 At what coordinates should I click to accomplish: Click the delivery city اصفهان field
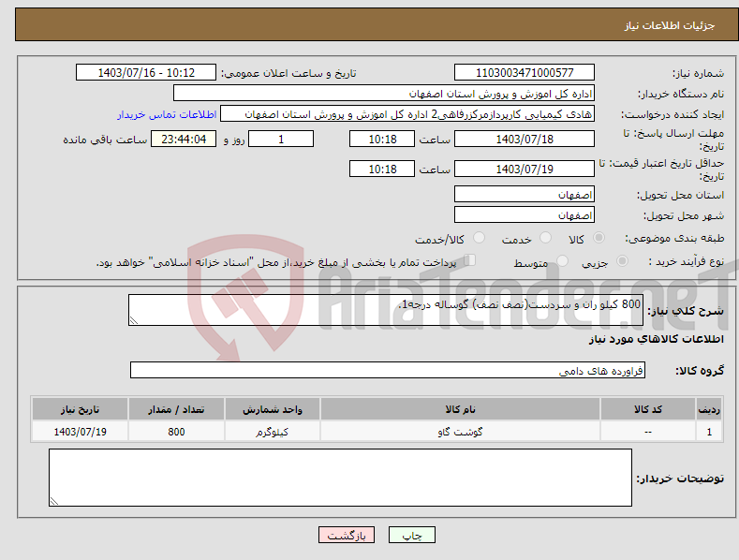(525, 215)
